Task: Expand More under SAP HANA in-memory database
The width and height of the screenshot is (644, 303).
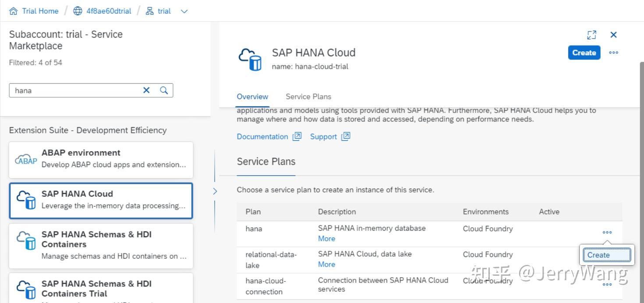Action: 326,238
